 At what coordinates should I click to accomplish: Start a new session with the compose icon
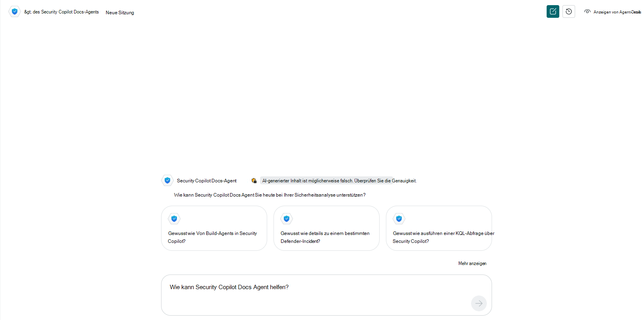[x=553, y=11]
